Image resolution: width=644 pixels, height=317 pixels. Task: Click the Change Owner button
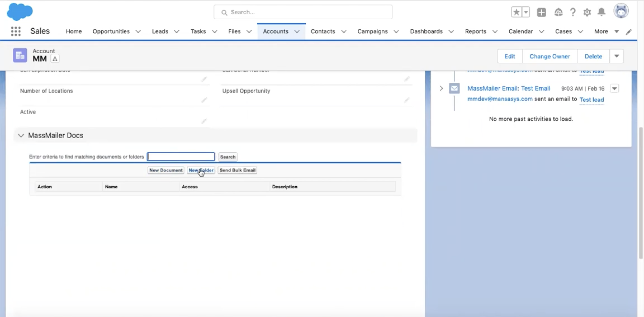[550, 56]
